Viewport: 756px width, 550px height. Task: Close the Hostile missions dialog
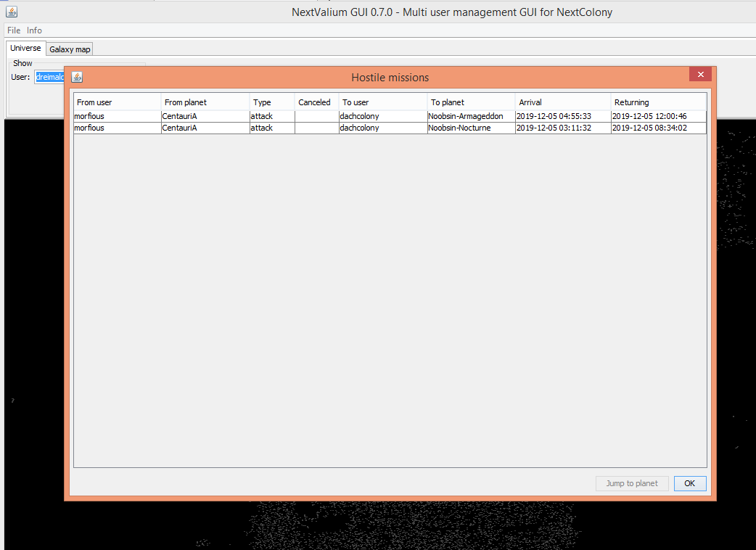coord(701,74)
